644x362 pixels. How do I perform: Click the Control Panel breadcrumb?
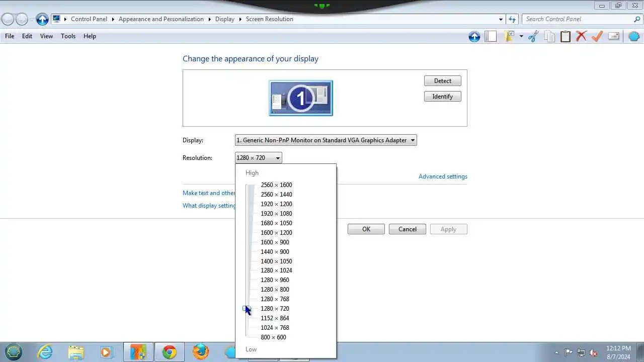click(x=89, y=19)
